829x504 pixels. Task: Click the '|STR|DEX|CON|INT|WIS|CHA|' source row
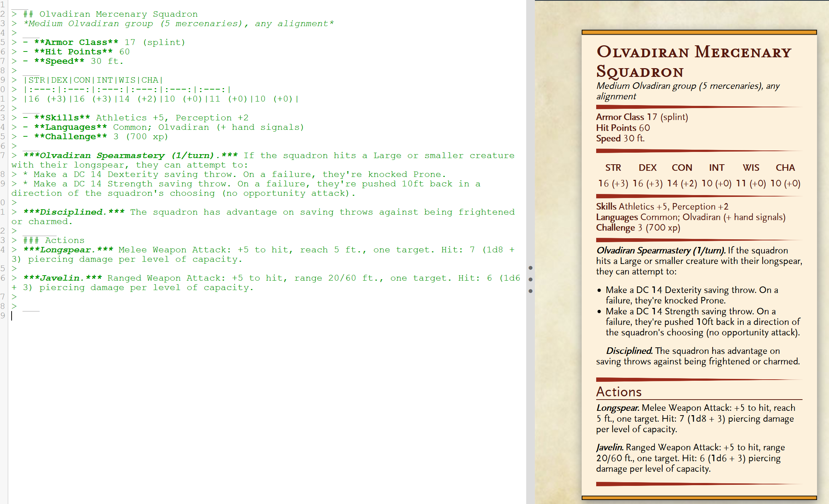93,80
